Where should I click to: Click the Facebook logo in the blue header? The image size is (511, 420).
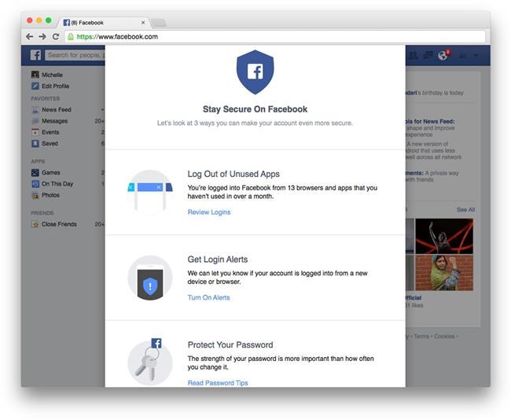35,55
